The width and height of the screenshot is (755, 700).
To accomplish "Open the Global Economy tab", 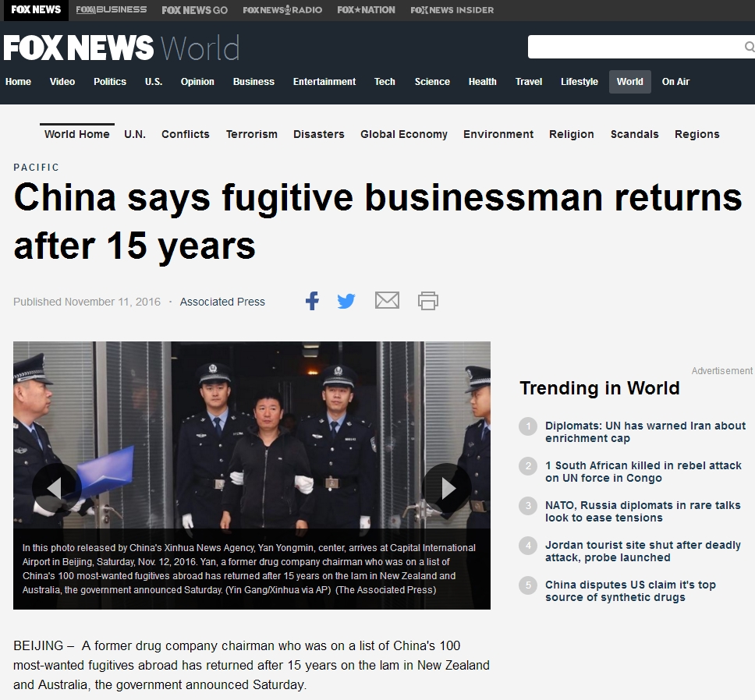I will pos(404,134).
